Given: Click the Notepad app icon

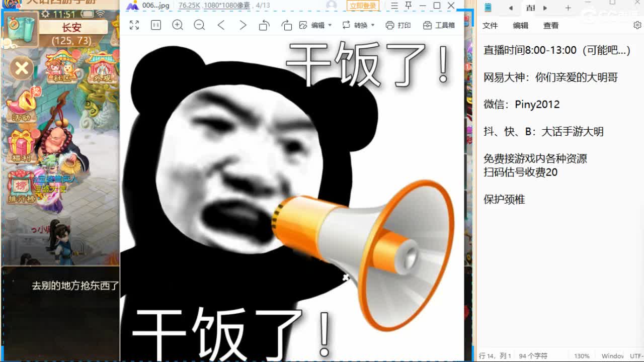Looking at the screenshot, I should [x=488, y=8].
